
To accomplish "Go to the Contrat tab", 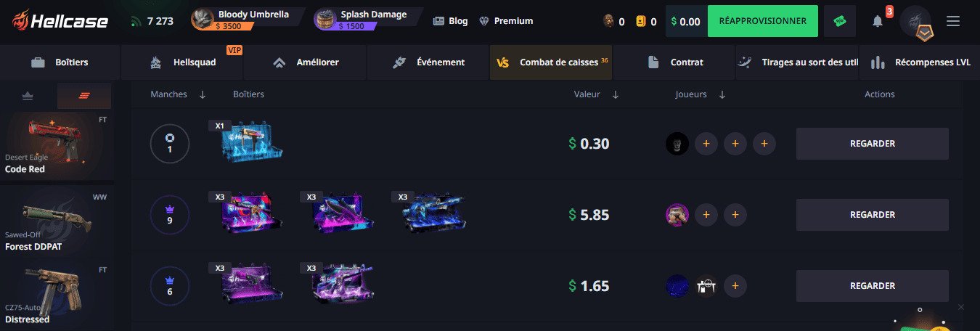I will coord(675,62).
